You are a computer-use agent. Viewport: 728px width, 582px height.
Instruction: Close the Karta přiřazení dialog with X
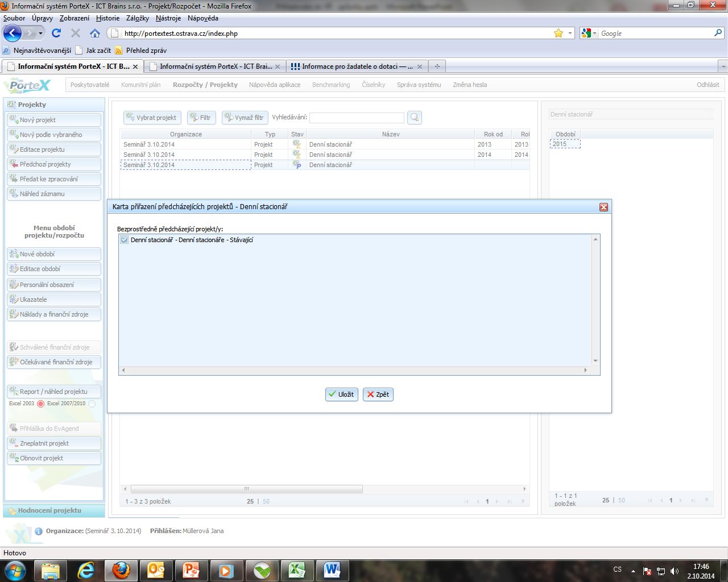point(604,207)
